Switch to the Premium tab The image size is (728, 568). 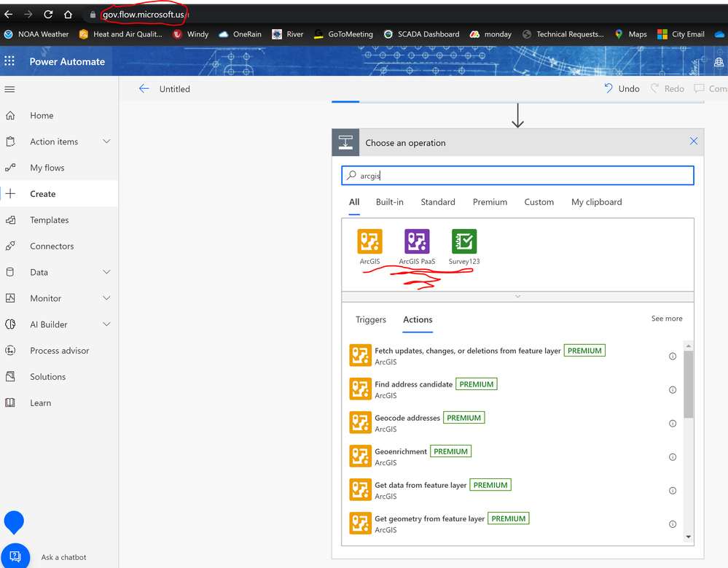coord(490,202)
